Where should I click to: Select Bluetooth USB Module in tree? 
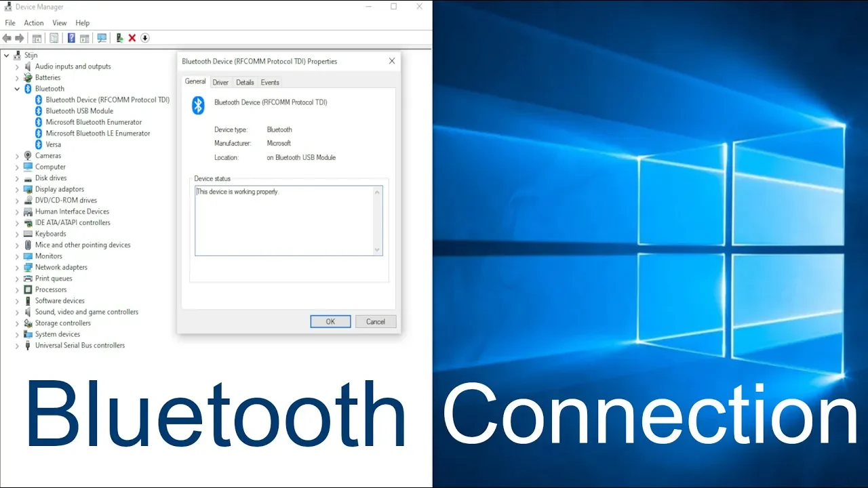pos(79,111)
